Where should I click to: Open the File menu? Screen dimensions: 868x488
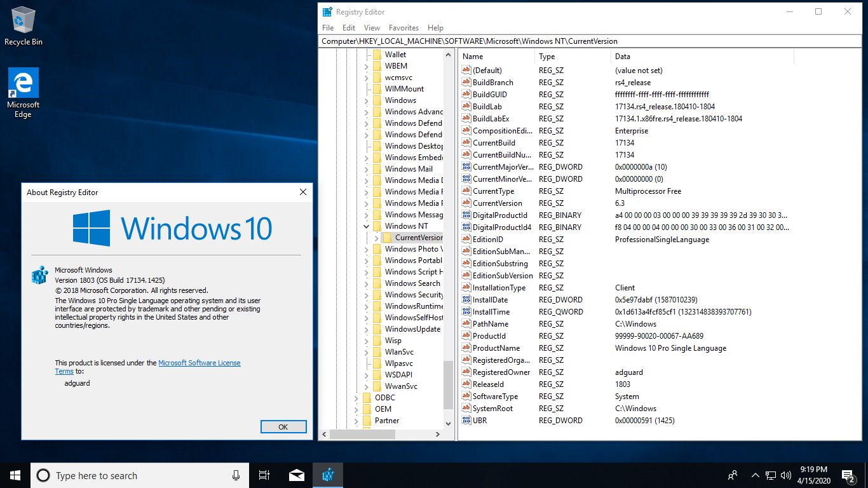coord(328,28)
